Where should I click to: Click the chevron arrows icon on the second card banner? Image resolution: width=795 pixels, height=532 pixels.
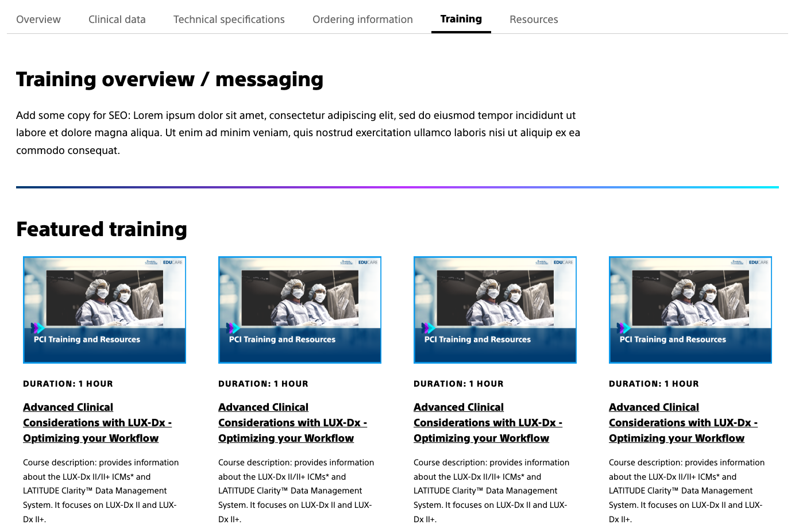coord(233,328)
